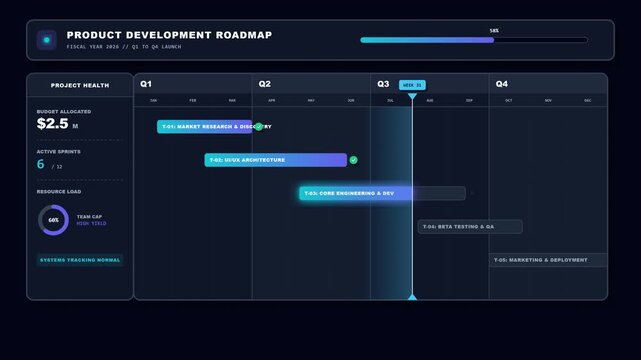Click the roadmap logo icon in header
This screenshot has height=360, width=641.
click(47, 40)
